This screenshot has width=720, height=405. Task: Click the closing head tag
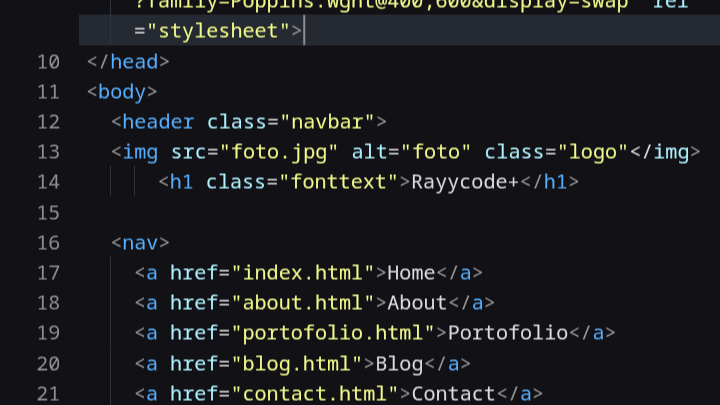(x=128, y=62)
